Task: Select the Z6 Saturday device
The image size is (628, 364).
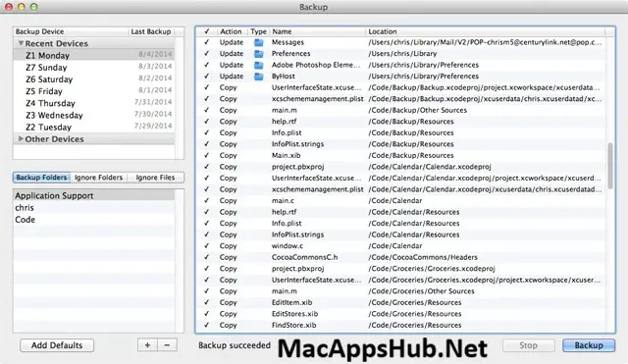Action: pos(94,79)
